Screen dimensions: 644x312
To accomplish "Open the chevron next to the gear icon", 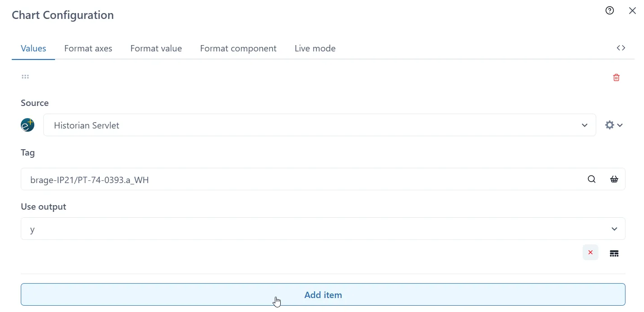I will pyautogui.click(x=619, y=125).
